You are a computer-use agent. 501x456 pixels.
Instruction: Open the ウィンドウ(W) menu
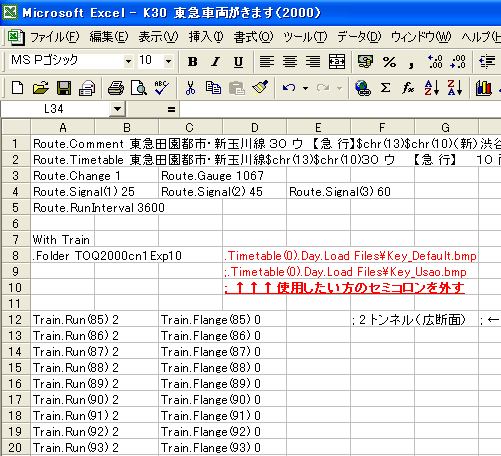tap(421, 37)
